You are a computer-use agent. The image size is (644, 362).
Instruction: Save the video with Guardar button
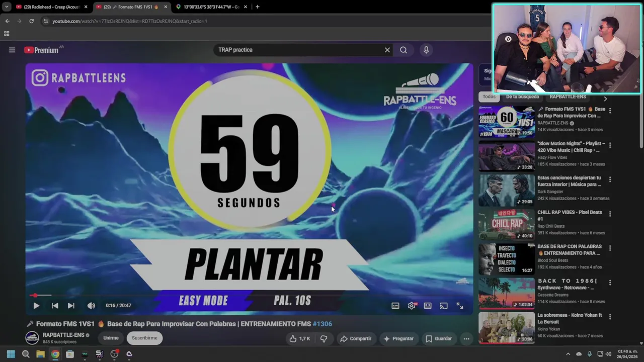pyautogui.click(x=439, y=339)
